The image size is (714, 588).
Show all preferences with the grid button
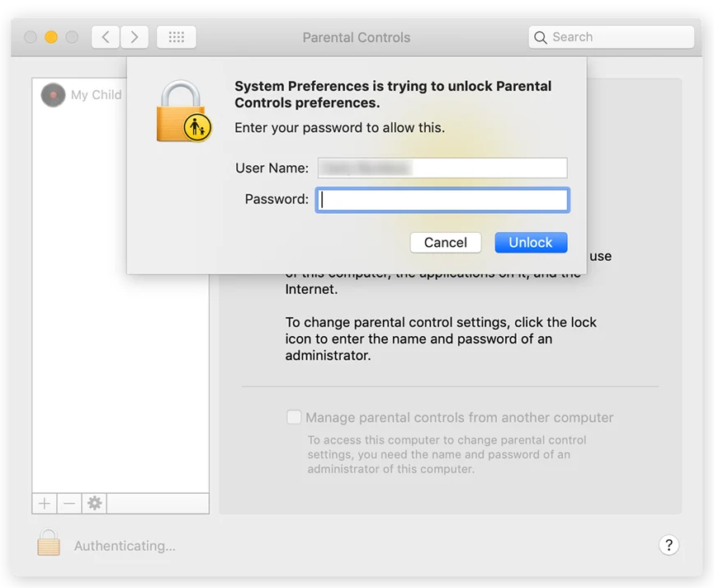tap(176, 37)
